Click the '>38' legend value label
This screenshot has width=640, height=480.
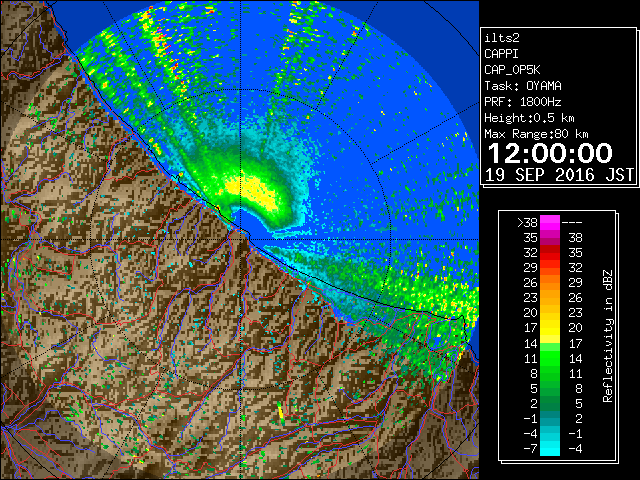(527, 223)
